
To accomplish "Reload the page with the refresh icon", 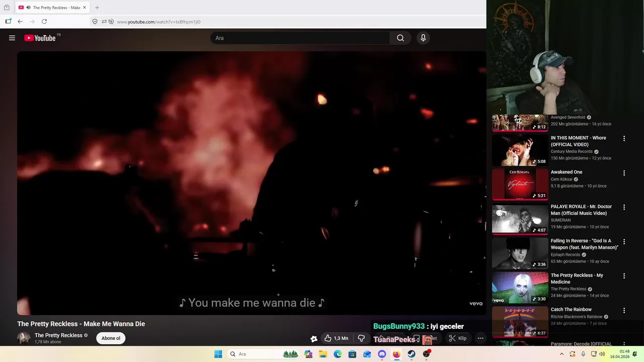I will coord(44,22).
